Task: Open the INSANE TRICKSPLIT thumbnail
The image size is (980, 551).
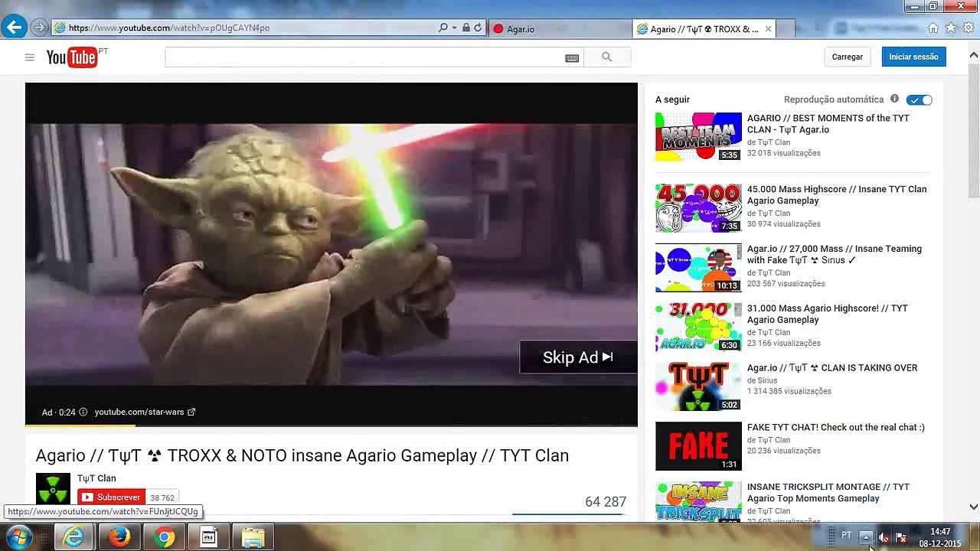Action: [698, 501]
